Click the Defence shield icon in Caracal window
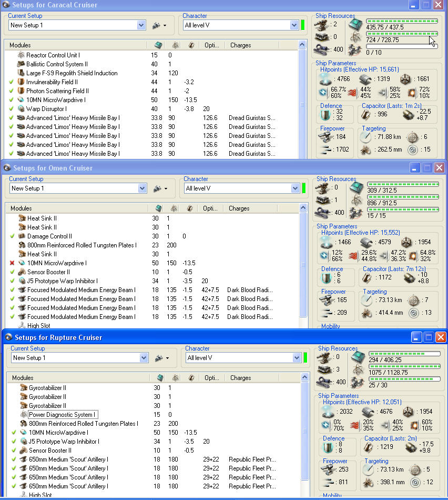The image size is (448, 500). point(325,115)
